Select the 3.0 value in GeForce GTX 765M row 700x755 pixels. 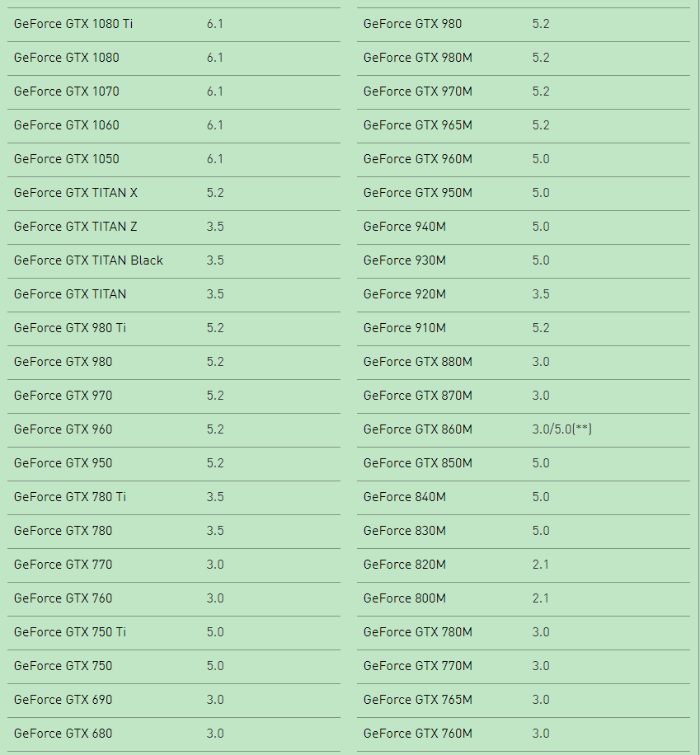tap(541, 700)
